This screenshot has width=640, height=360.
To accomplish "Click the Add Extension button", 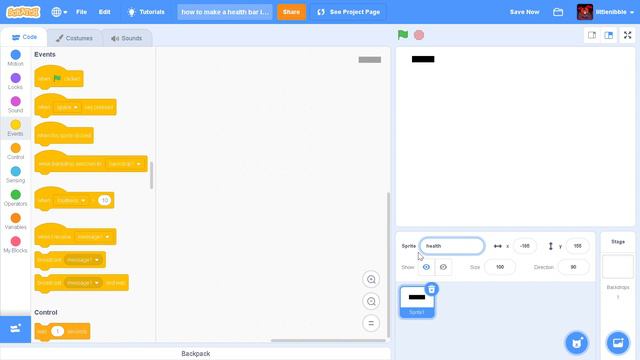I will click(16, 329).
